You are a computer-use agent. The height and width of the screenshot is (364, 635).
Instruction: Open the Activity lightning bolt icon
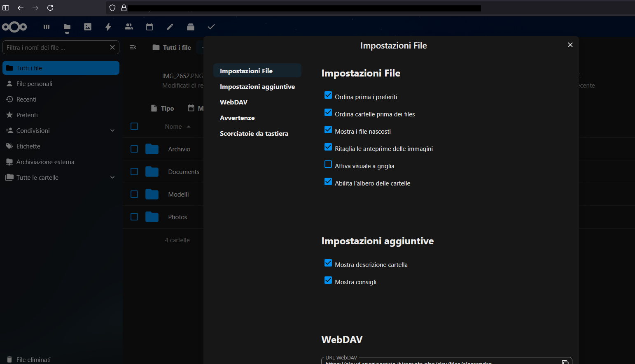click(108, 27)
